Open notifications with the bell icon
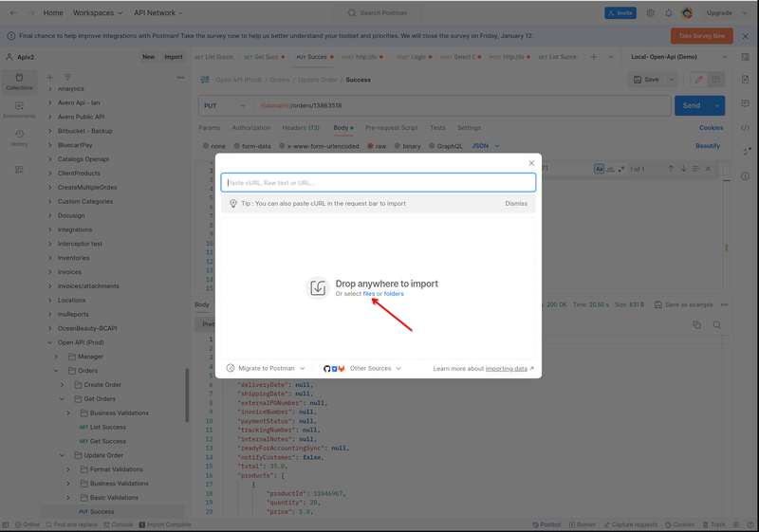The image size is (759, 532). pyautogui.click(x=669, y=13)
